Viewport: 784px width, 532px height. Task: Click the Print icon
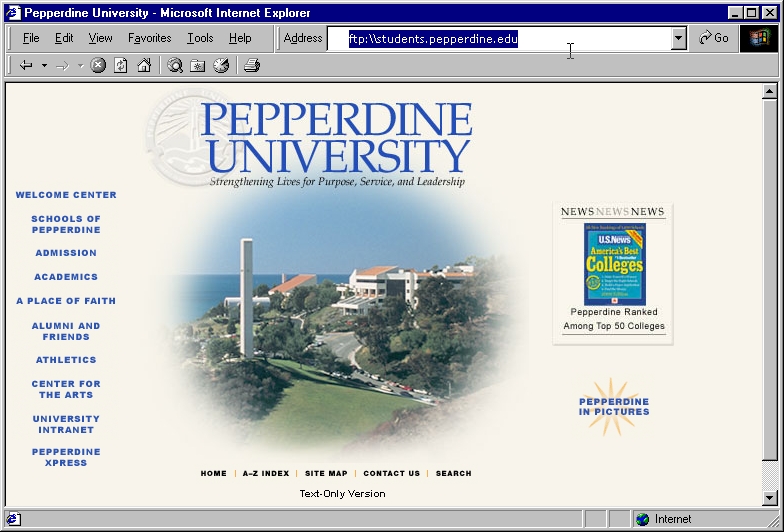(252, 65)
